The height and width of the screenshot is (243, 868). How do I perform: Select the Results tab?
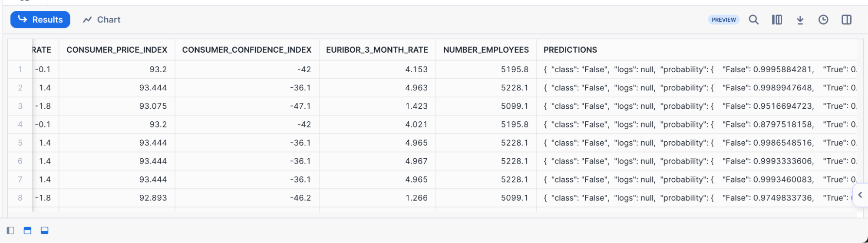pos(40,20)
